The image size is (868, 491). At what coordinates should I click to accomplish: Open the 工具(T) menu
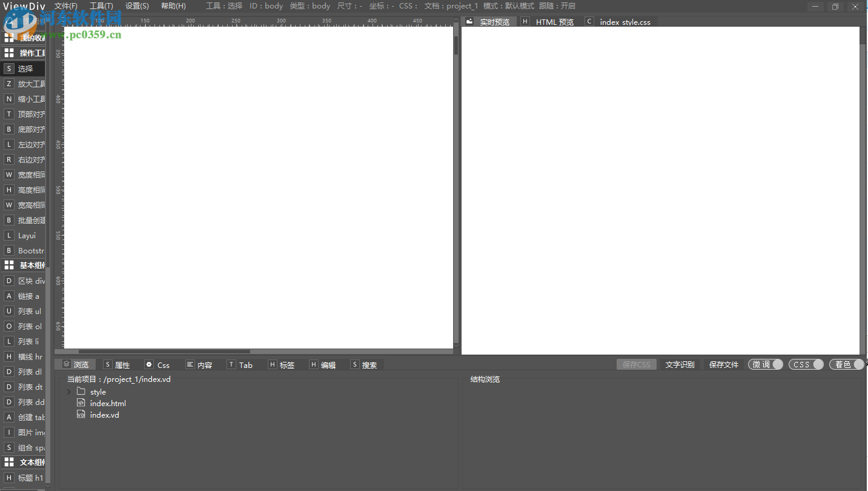[x=101, y=5]
